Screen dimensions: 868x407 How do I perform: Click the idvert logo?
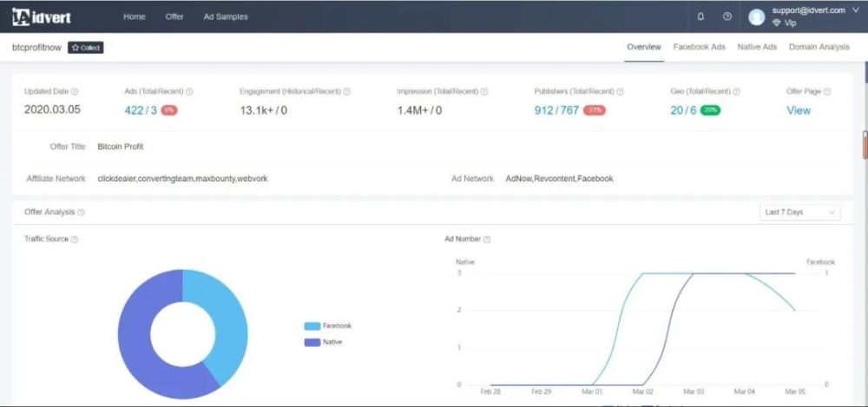[42, 16]
